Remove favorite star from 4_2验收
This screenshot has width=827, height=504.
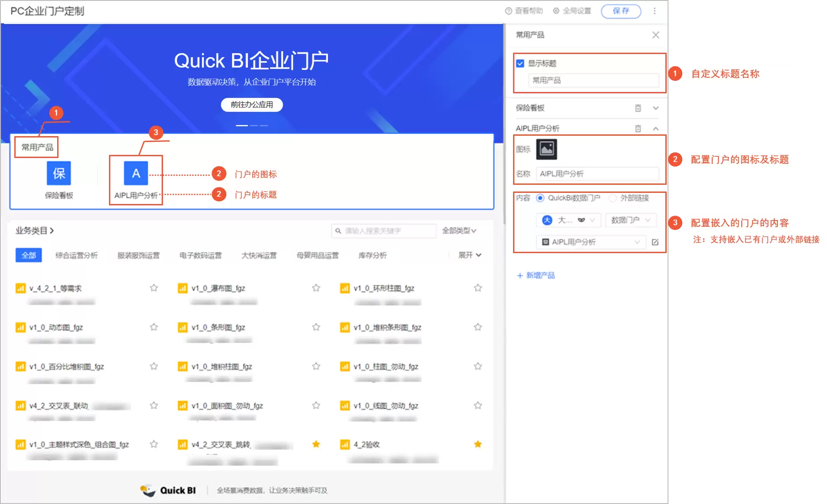(x=478, y=444)
